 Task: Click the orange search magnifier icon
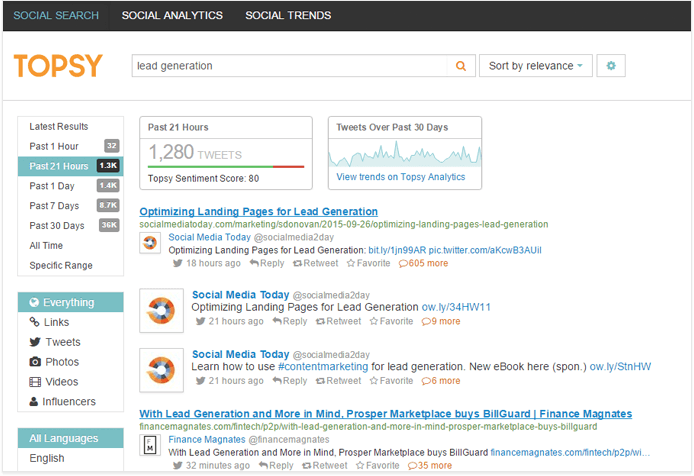pos(461,66)
